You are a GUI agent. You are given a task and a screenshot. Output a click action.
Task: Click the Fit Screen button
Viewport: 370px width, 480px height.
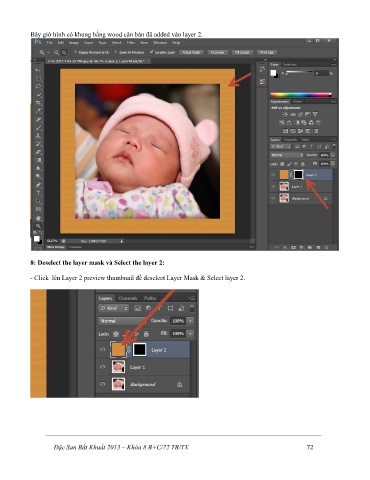pyautogui.click(x=217, y=52)
